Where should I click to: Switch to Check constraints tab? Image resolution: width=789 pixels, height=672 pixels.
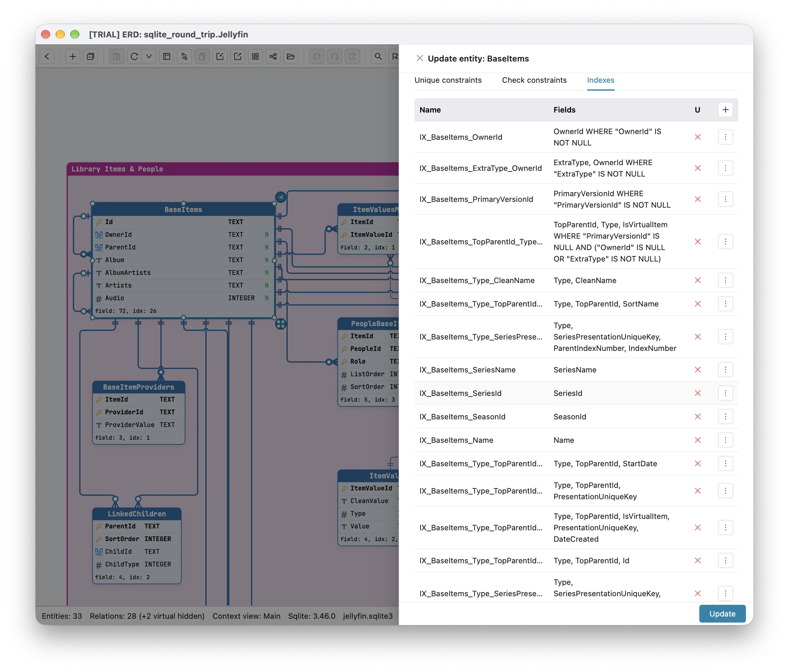tap(534, 80)
